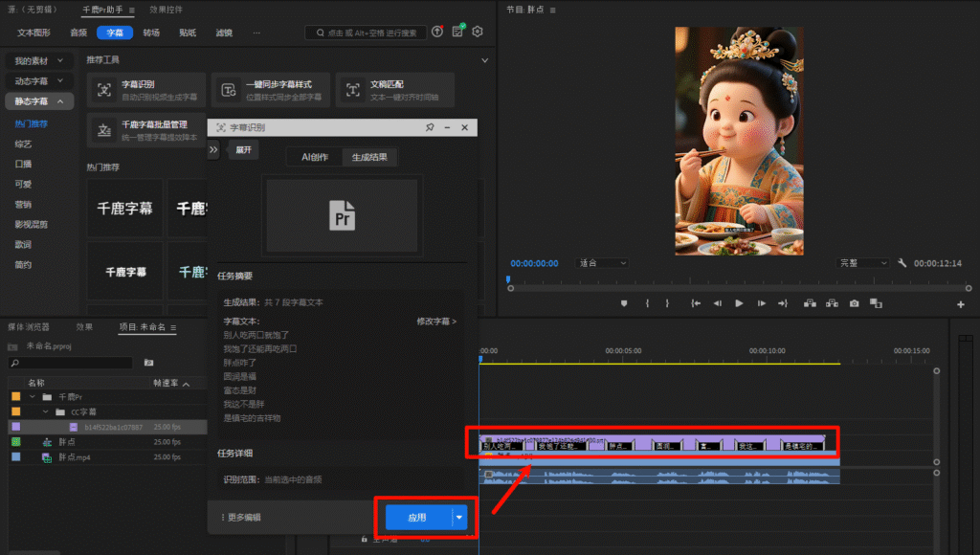Collapse 千鹿Pr folder in project
Viewport: 980px width, 555px height.
pyautogui.click(x=33, y=397)
